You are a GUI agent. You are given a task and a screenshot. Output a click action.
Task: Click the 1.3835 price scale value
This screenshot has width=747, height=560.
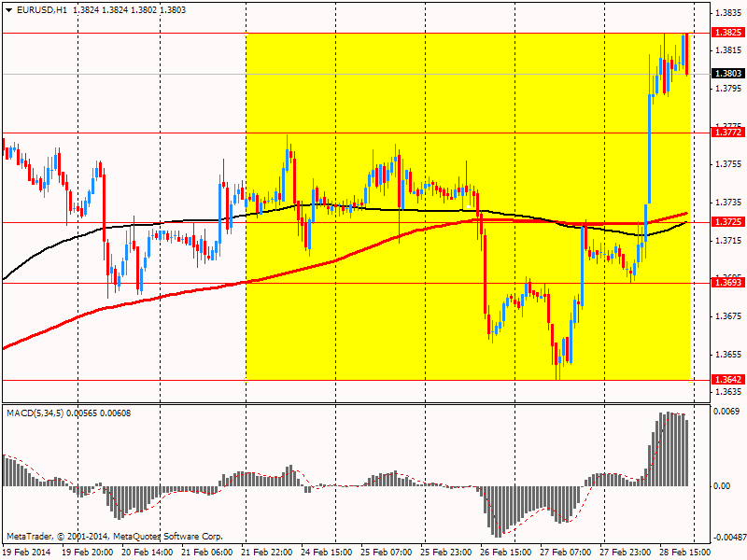click(728, 12)
